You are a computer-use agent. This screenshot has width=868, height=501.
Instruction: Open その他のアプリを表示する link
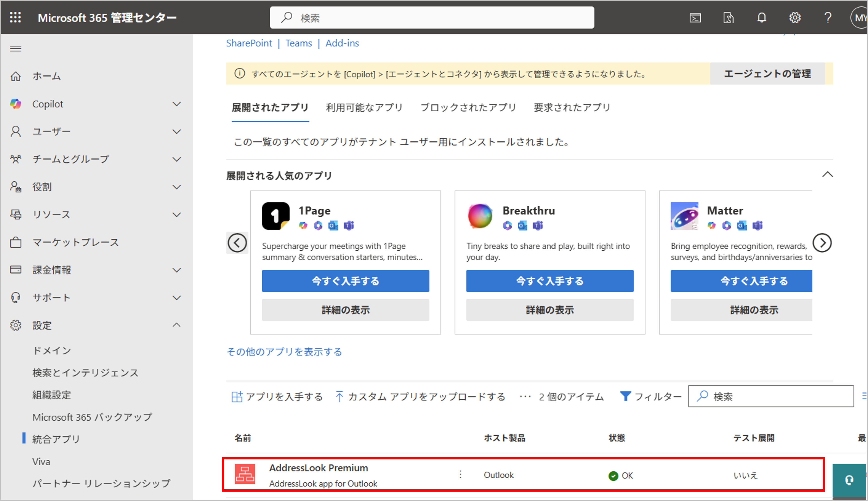coord(284,352)
